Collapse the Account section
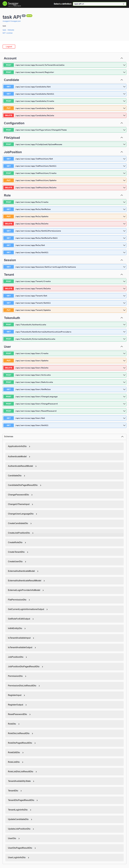Screen dimensions: 129x868 point(122,58)
